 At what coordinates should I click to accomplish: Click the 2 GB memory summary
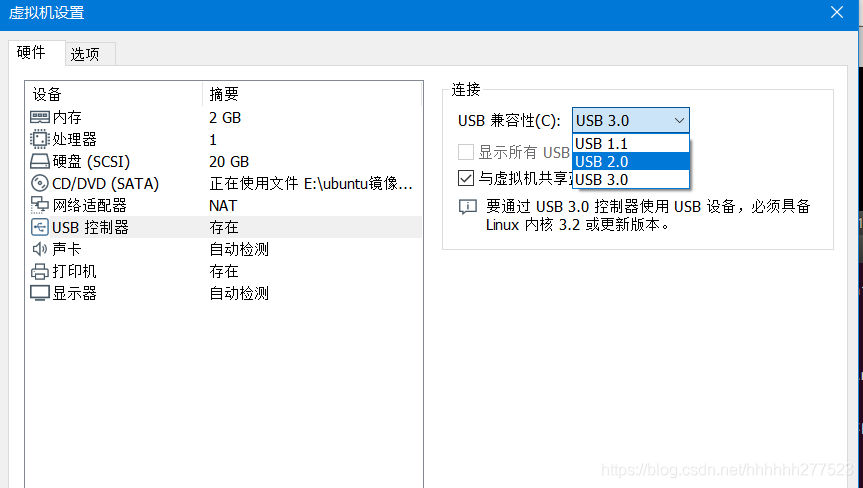(x=225, y=118)
